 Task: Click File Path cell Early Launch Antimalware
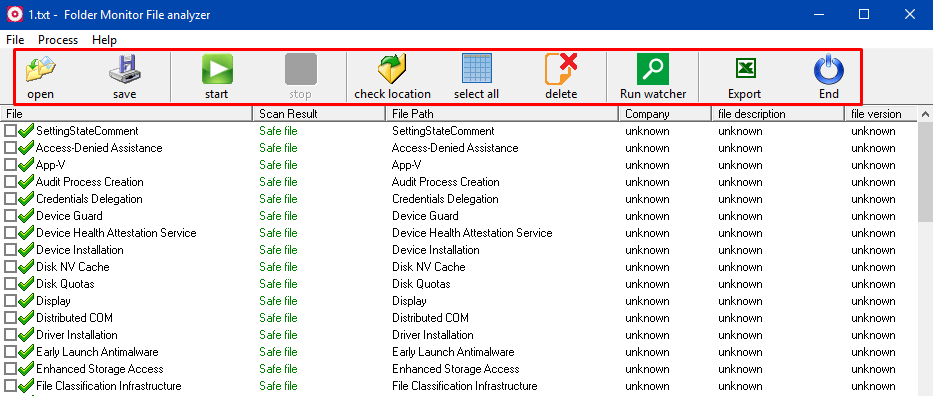pos(453,352)
